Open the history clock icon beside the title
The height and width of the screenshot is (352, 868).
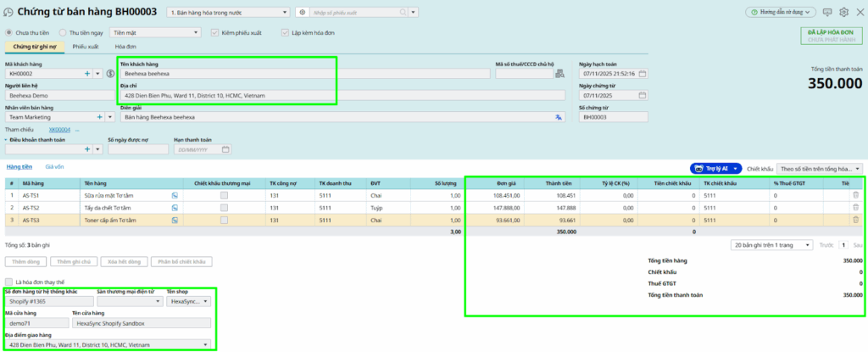tap(8, 13)
